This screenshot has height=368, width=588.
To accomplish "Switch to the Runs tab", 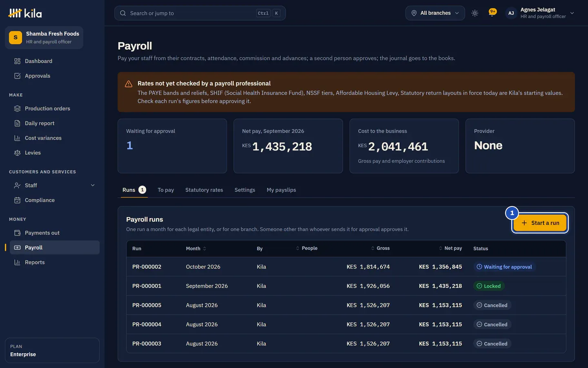I will click(x=134, y=190).
